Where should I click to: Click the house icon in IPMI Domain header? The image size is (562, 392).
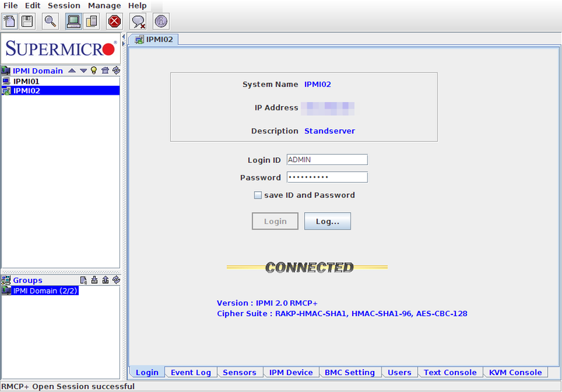[105, 70]
